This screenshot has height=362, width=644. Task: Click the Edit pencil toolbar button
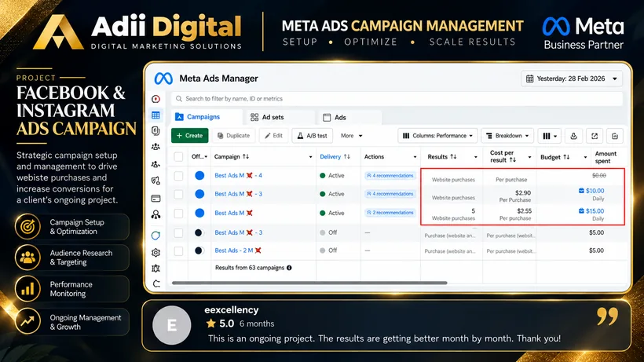coord(274,135)
